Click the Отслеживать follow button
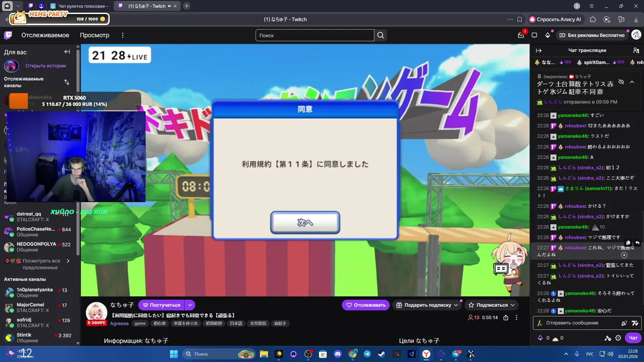 coord(366,305)
